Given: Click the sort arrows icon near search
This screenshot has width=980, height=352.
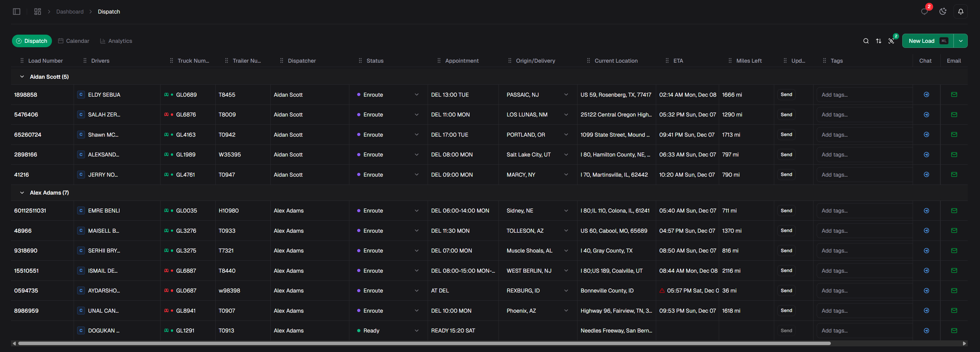Looking at the screenshot, I should coord(879,41).
